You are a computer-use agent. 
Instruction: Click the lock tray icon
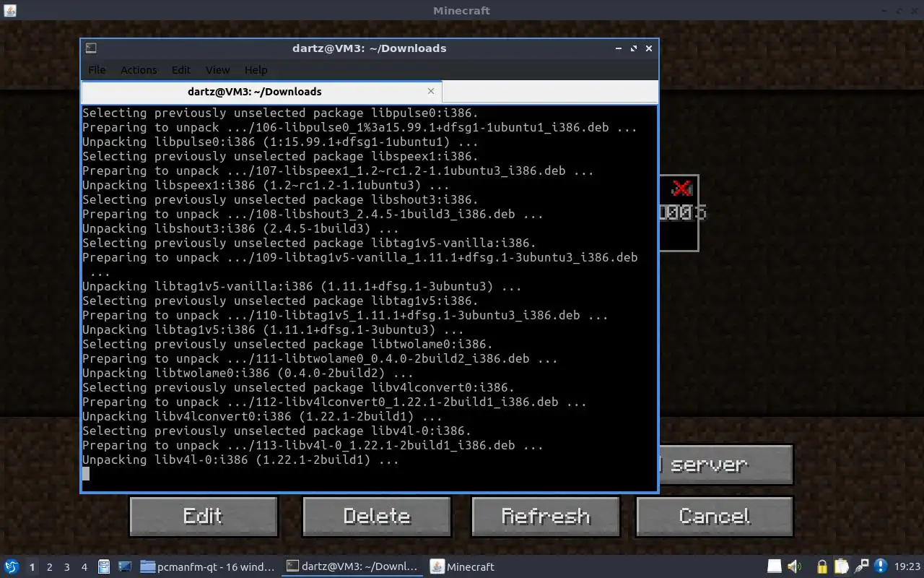[821, 566]
